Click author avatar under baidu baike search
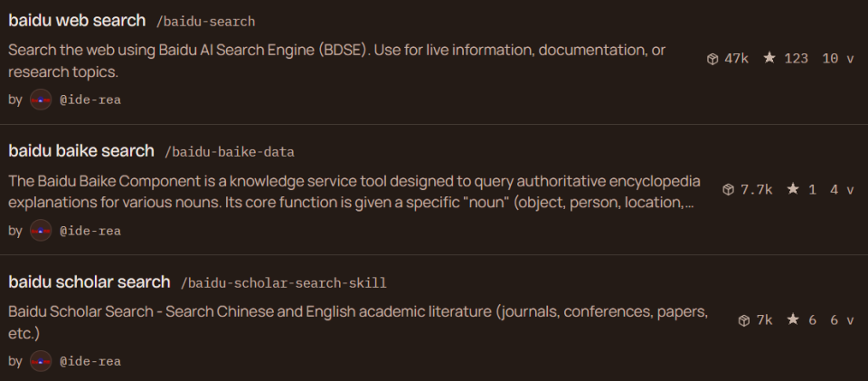The width and height of the screenshot is (868, 381). (x=41, y=231)
